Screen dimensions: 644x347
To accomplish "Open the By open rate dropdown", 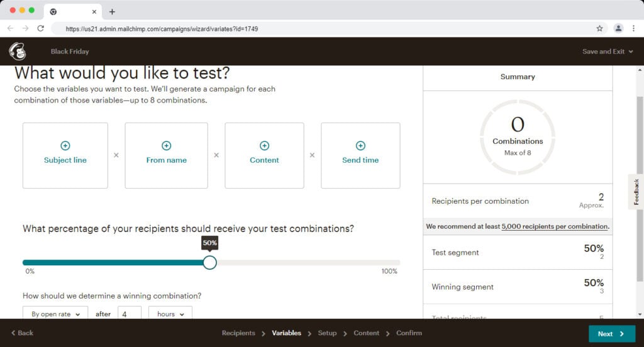I will [x=55, y=314].
